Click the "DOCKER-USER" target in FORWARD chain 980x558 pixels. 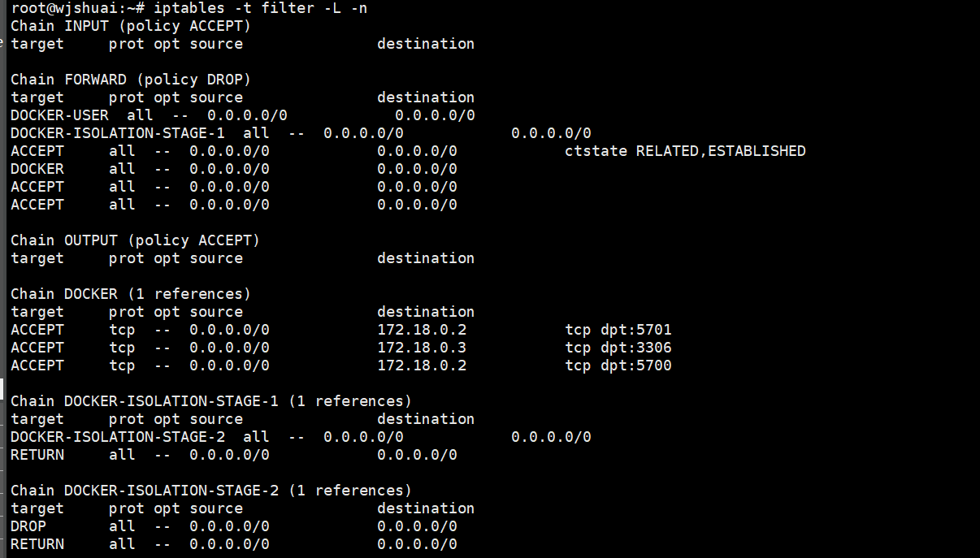coord(59,115)
